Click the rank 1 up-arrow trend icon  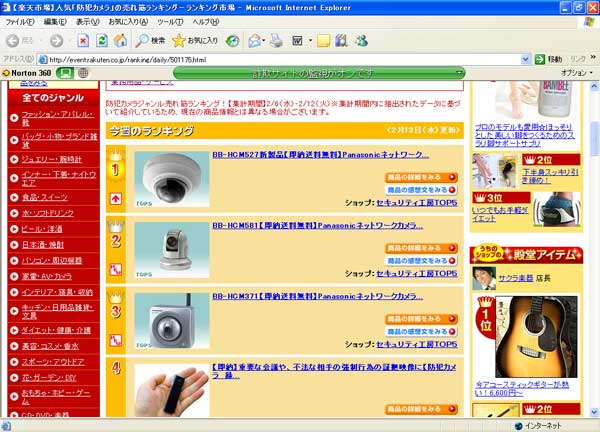click(116, 199)
